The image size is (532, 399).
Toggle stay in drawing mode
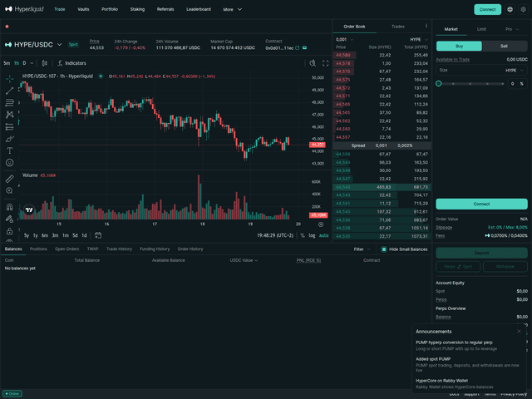9,219
